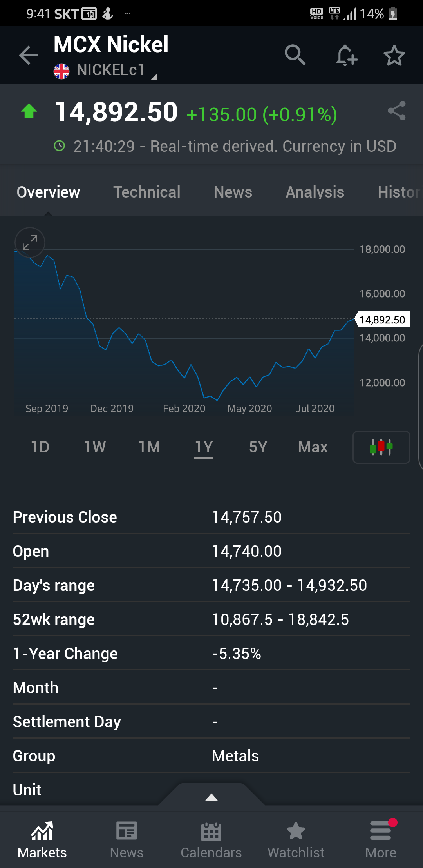Add MCX Nickel to watchlist star

394,55
